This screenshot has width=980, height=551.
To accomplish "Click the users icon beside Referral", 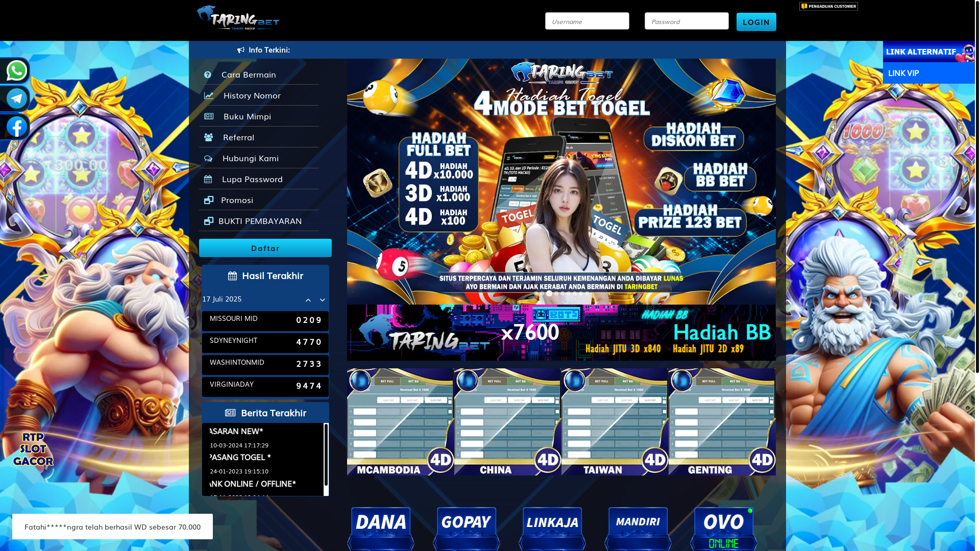I will coord(209,137).
